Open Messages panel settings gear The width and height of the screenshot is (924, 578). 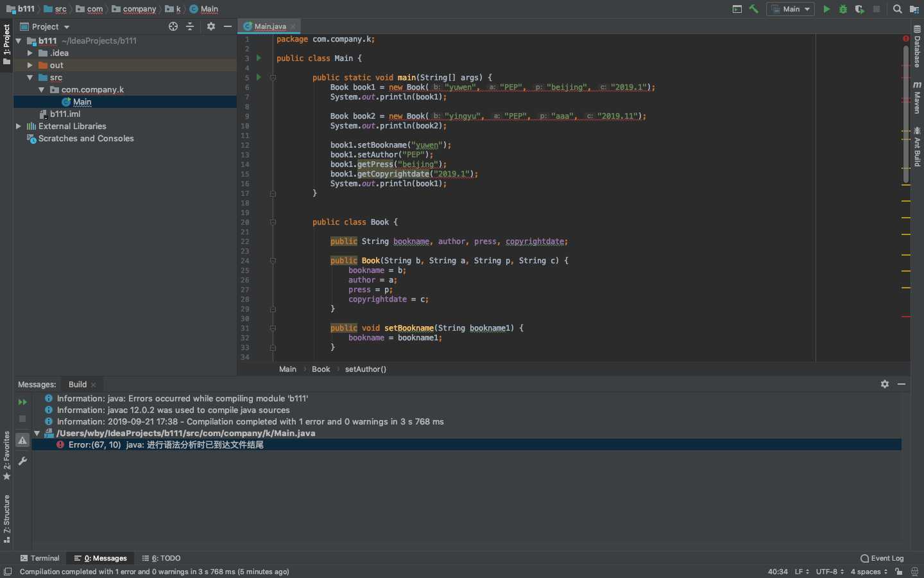point(885,384)
